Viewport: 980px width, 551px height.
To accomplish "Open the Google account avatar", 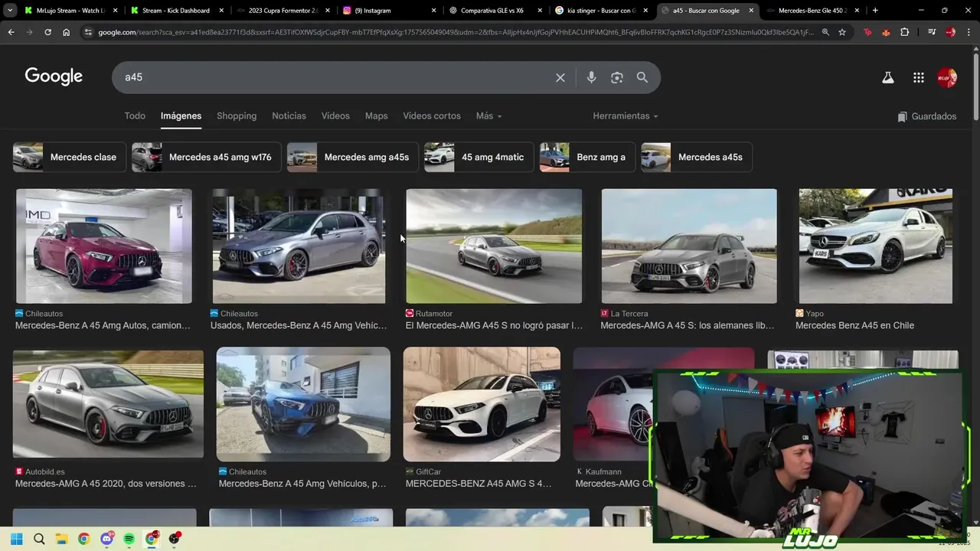I will (947, 77).
